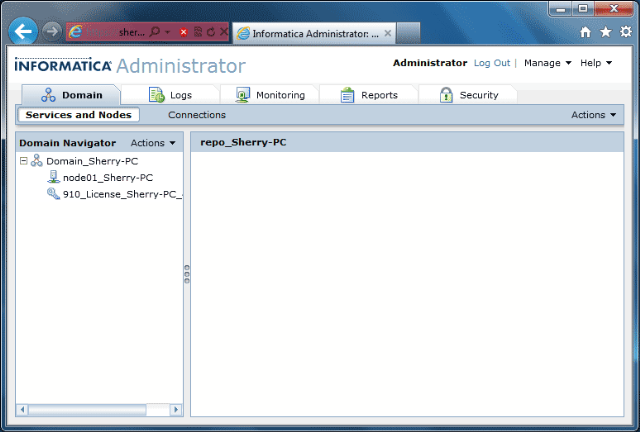Image resolution: width=640 pixels, height=432 pixels.
Task: Click the repo_Sherry-PC panel header
Action: [x=407, y=142]
